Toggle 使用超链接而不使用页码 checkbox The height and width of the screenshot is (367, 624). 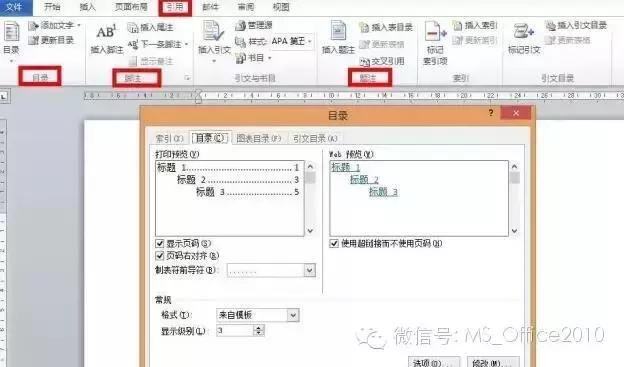(x=334, y=243)
